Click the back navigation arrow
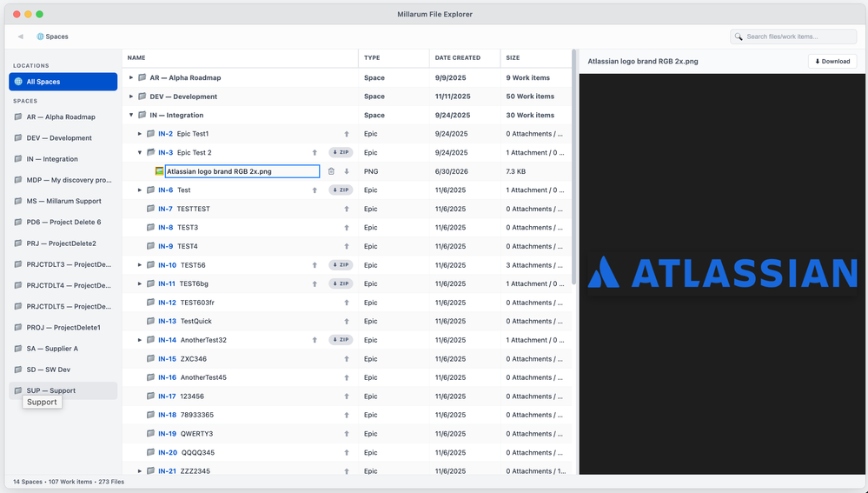Screen dimensions: 868x493 click(x=21, y=37)
